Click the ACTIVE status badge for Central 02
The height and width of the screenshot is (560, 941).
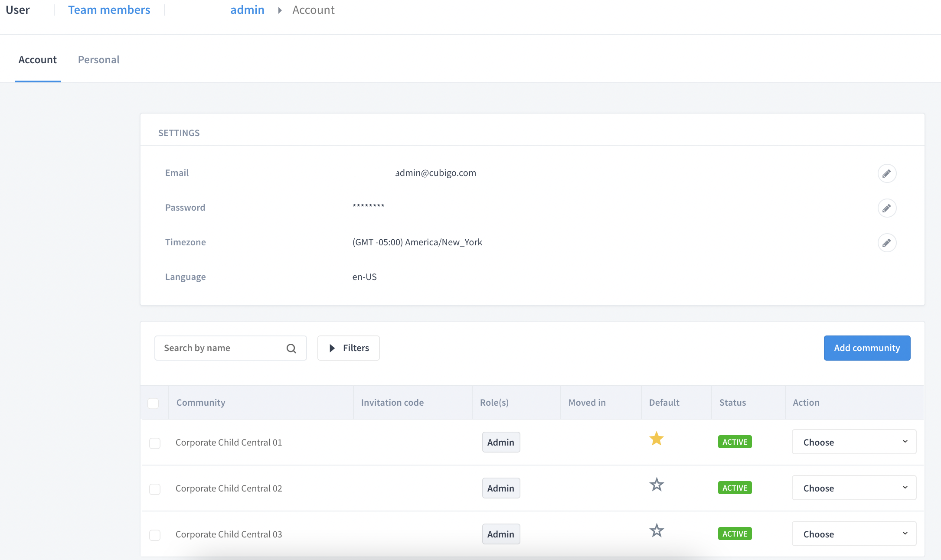coord(735,488)
